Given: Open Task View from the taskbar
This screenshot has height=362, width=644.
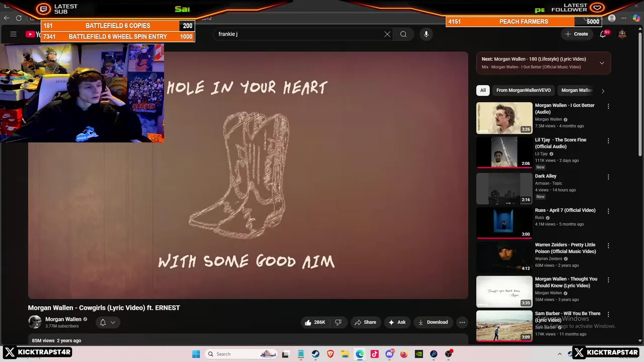Looking at the screenshot, I should coord(285,354).
